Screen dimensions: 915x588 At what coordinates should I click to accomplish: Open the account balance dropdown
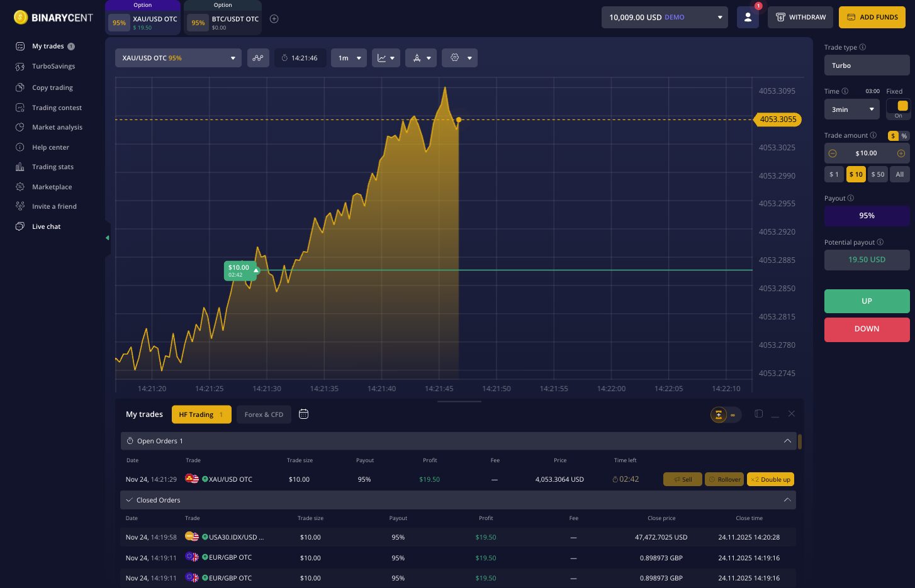click(x=665, y=17)
